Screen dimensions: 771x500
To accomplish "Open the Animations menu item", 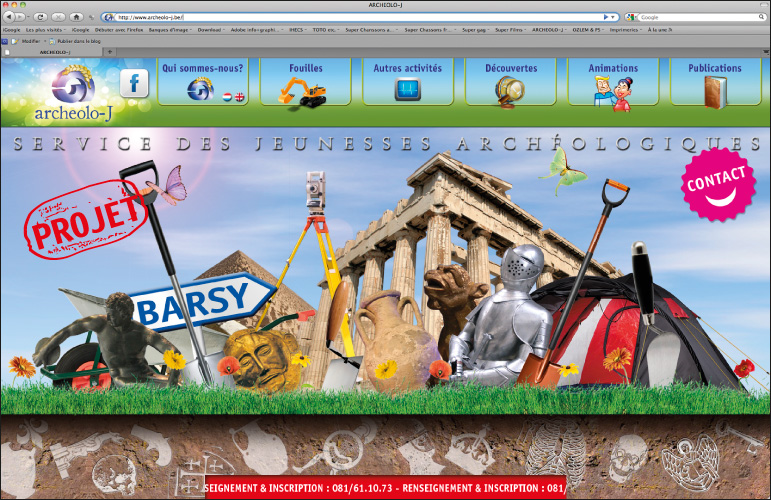I will tap(613, 68).
